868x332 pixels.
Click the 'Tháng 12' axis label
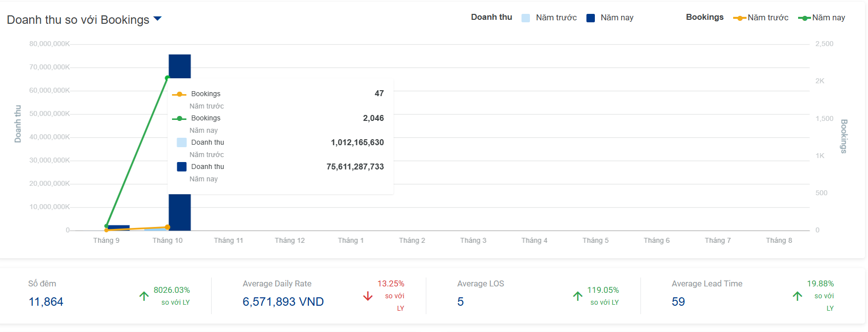click(x=290, y=240)
